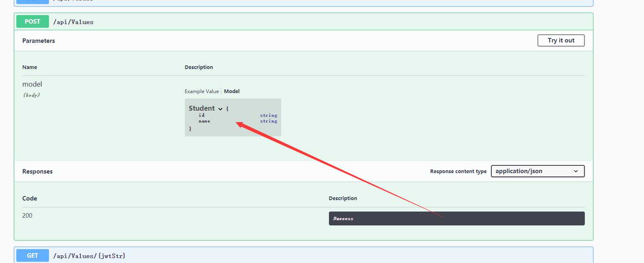The width and height of the screenshot is (644, 263).
Task: Click the Code column header
Action: (x=29, y=198)
